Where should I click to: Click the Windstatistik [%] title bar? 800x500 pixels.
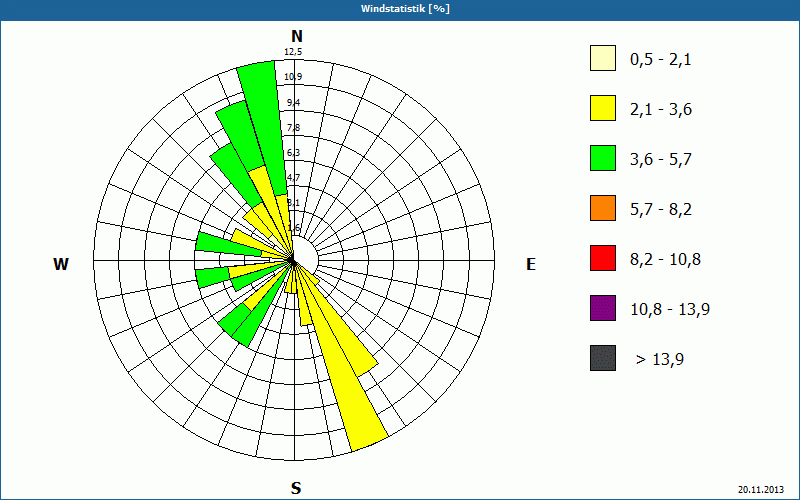click(x=400, y=9)
